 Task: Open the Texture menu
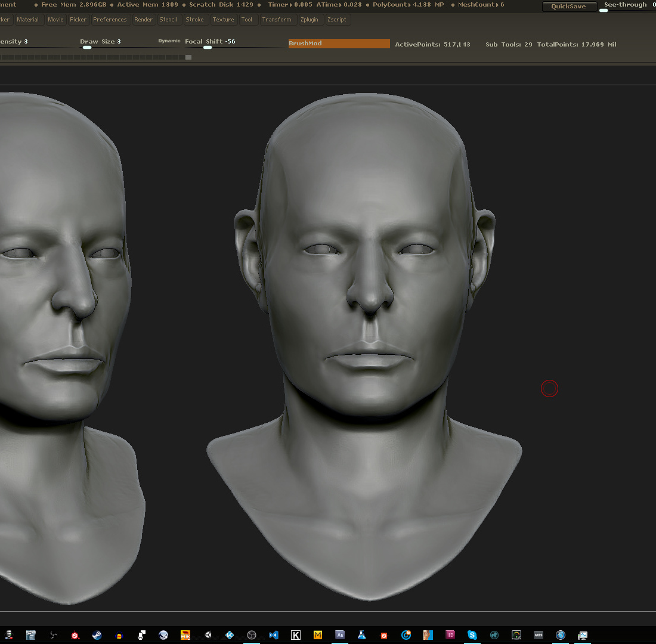(224, 20)
